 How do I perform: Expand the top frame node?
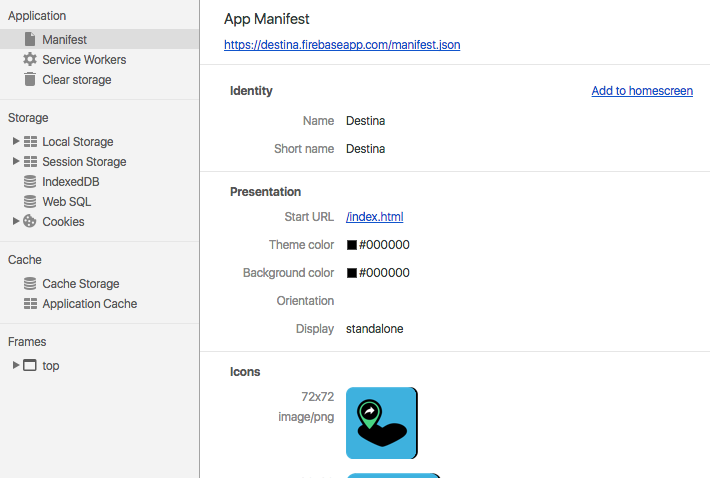[16, 365]
